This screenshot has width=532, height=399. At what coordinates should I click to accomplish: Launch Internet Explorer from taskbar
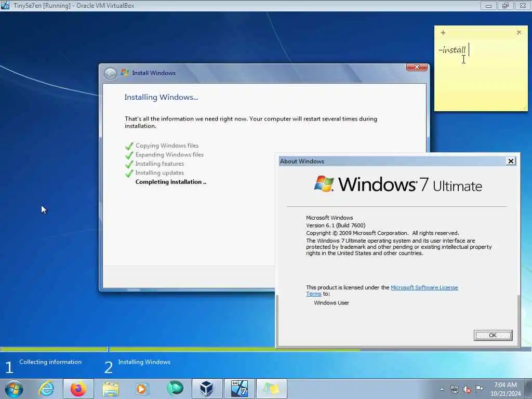click(46, 389)
